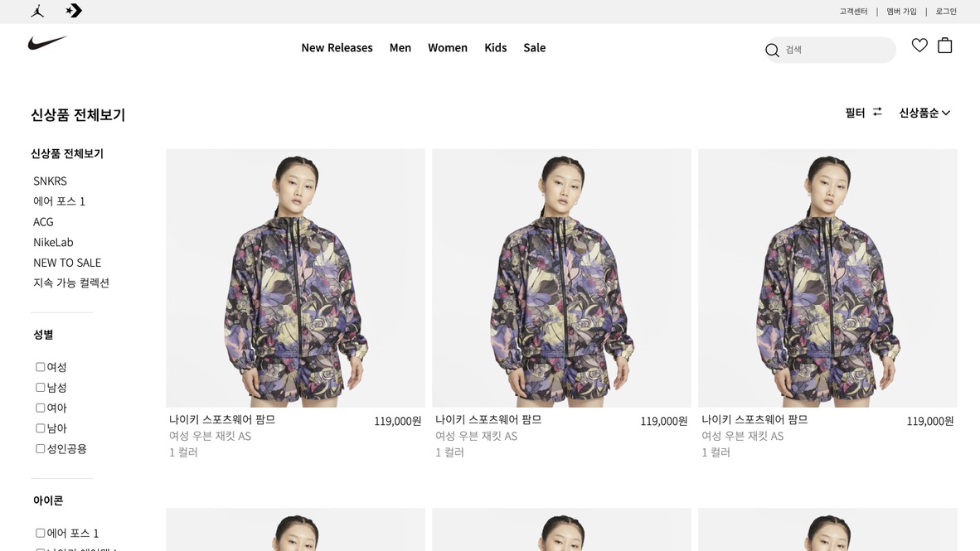Open the shopping bag icon

945,45
